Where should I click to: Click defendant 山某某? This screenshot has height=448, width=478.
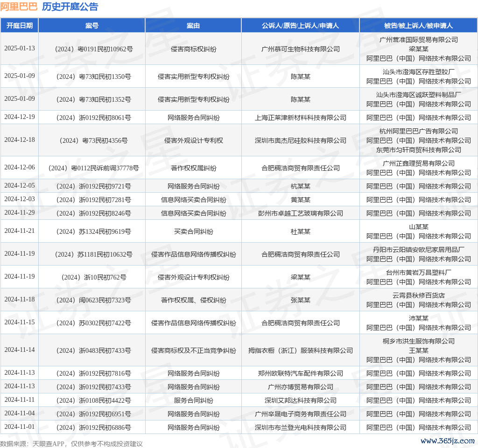click(419, 227)
